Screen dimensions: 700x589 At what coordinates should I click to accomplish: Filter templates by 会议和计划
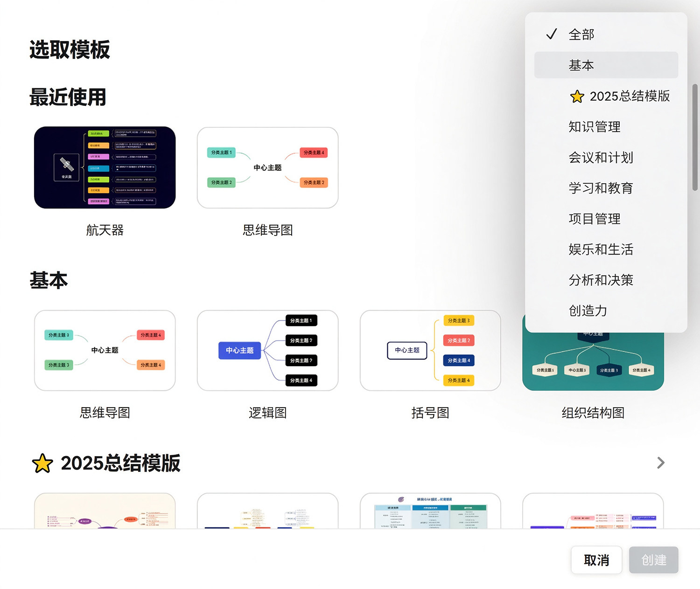coord(606,157)
